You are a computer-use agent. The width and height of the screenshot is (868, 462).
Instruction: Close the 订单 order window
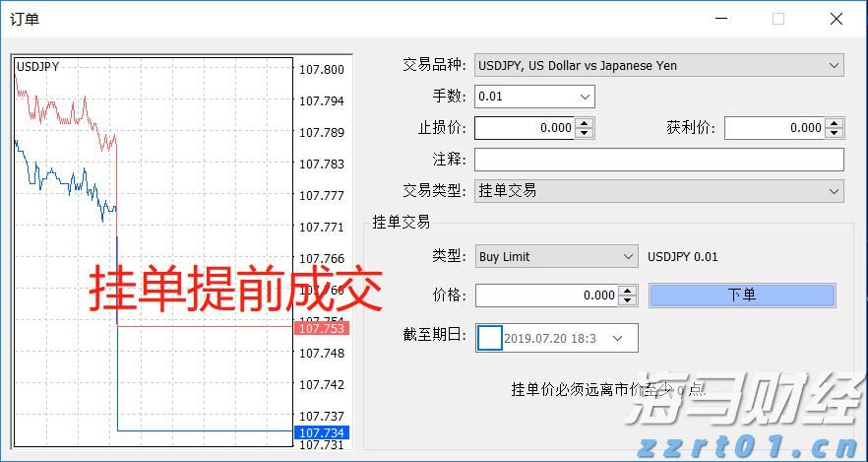click(836, 19)
